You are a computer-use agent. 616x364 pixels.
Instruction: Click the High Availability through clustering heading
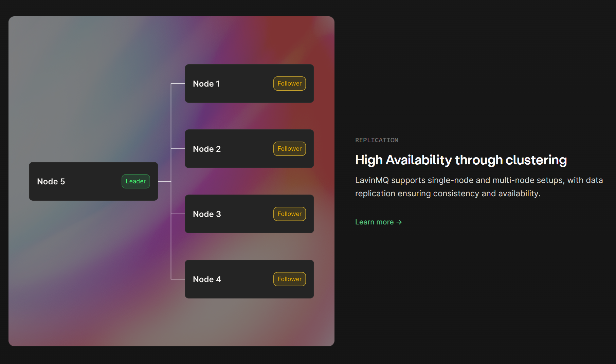(461, 160)
